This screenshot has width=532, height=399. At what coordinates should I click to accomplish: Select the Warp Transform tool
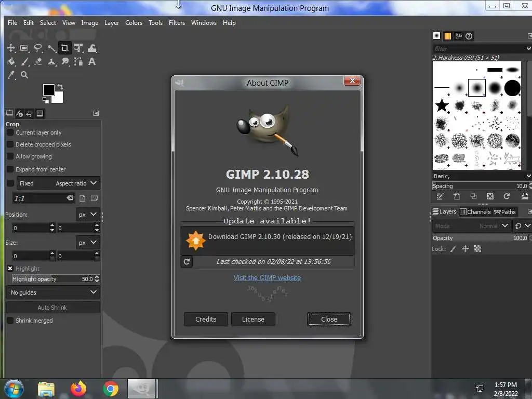(92, 48)
